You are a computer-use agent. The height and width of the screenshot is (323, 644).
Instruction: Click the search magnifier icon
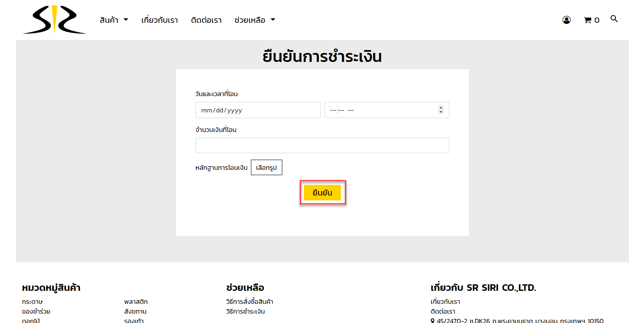[614, 19]
